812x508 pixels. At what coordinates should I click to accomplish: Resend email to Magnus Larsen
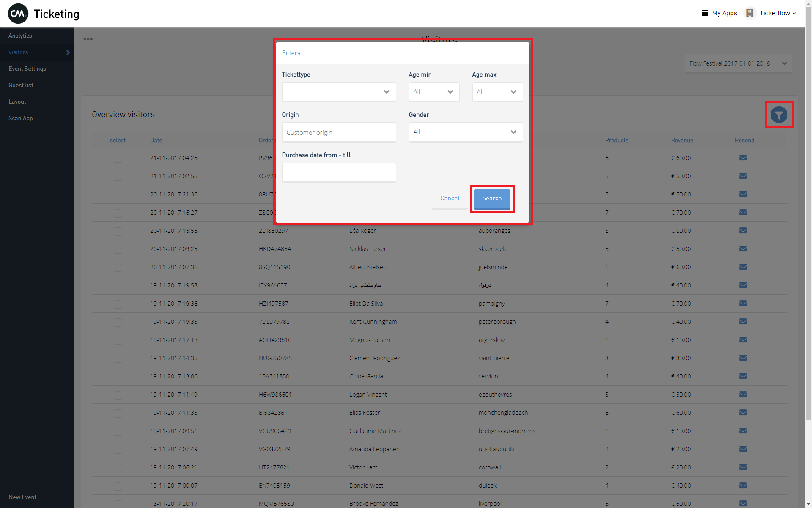[x=743, y=340]
